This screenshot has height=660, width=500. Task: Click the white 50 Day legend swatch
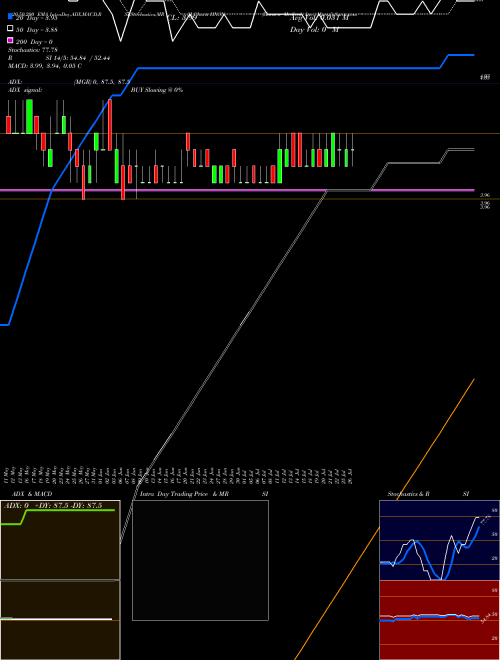[x=10, y=28]
